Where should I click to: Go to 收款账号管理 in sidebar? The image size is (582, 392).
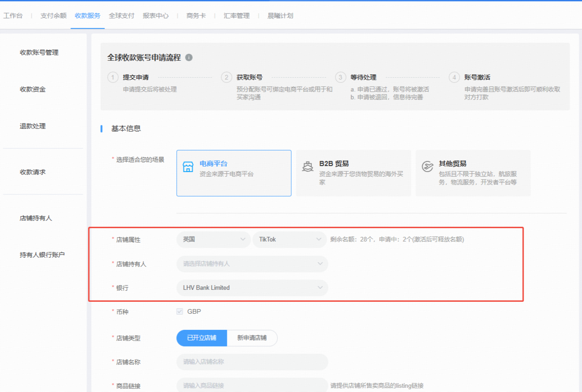point(39,52)
